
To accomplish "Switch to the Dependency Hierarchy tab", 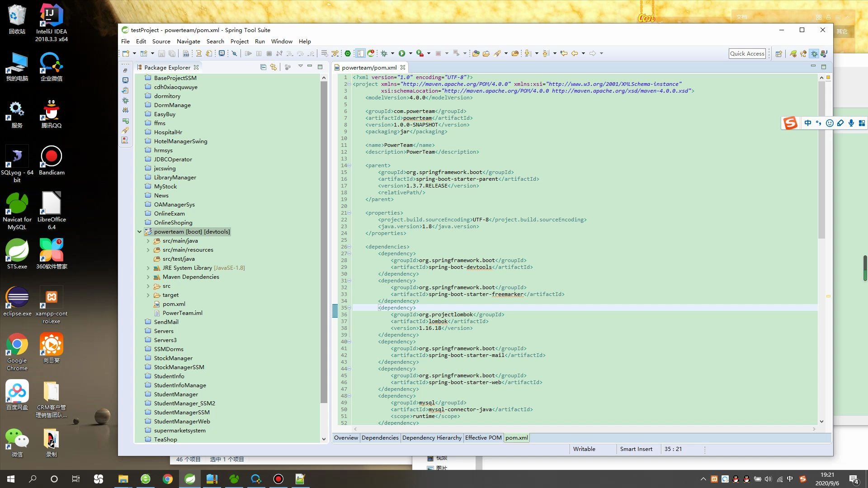I will (x=432, y=437).
